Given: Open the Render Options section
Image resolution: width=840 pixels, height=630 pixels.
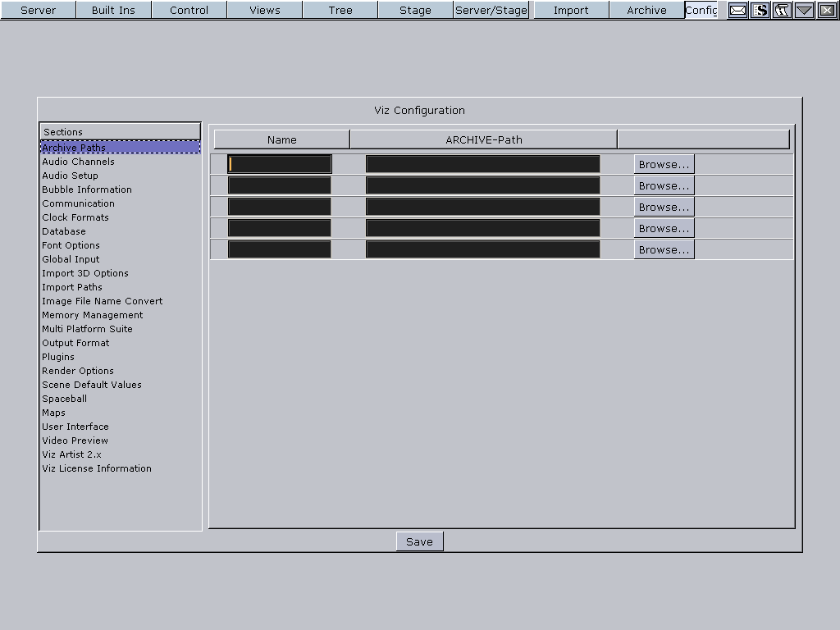Looking at the screenshot, I should (x=78, y=371).
